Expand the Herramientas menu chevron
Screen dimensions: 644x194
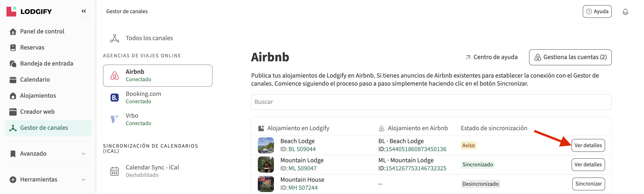click(84, 180)
